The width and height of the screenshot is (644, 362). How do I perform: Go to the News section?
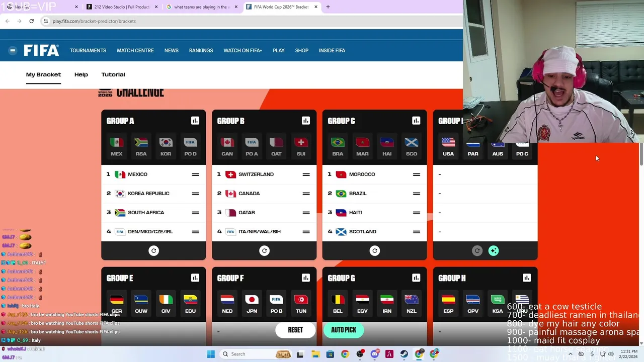[x=172, y=50]
